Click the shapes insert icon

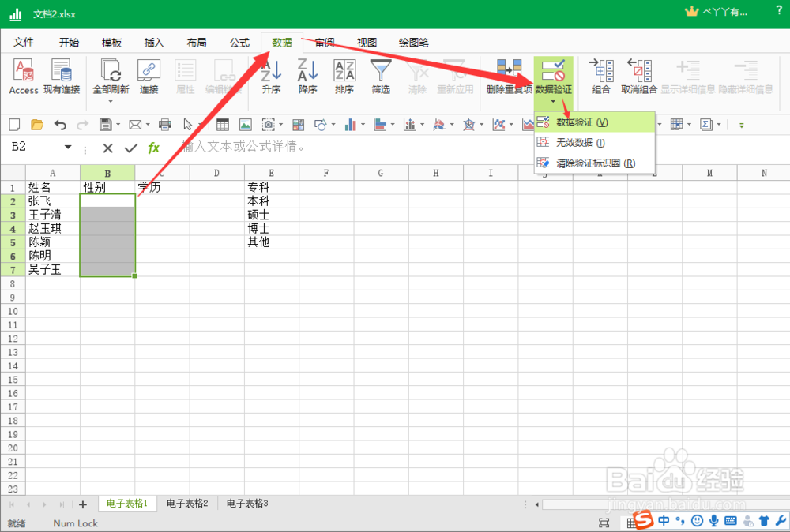point(321,125)
